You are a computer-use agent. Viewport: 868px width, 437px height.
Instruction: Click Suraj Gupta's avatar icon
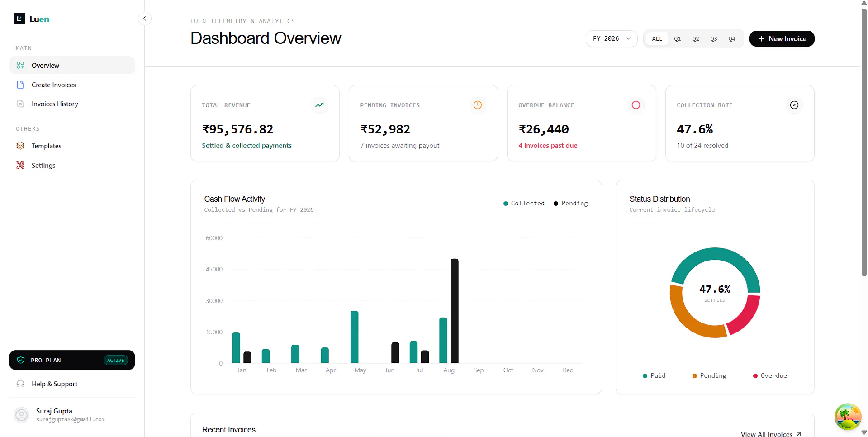click(21, 415)
